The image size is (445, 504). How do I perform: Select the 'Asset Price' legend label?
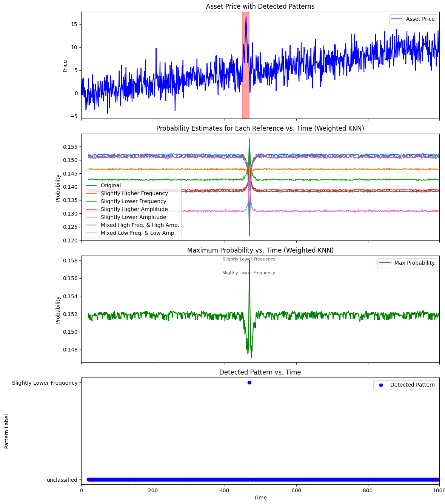[420, 19]
